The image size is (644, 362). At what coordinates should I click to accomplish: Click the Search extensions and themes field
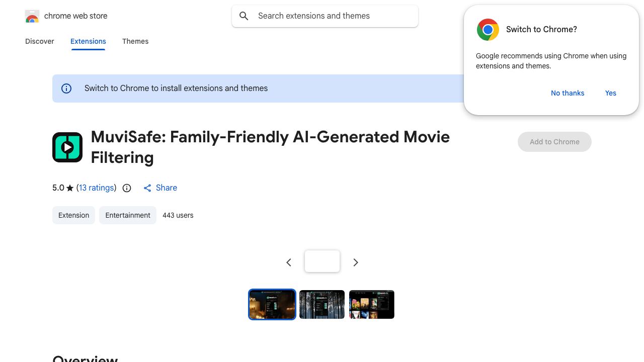click(325, 16)
